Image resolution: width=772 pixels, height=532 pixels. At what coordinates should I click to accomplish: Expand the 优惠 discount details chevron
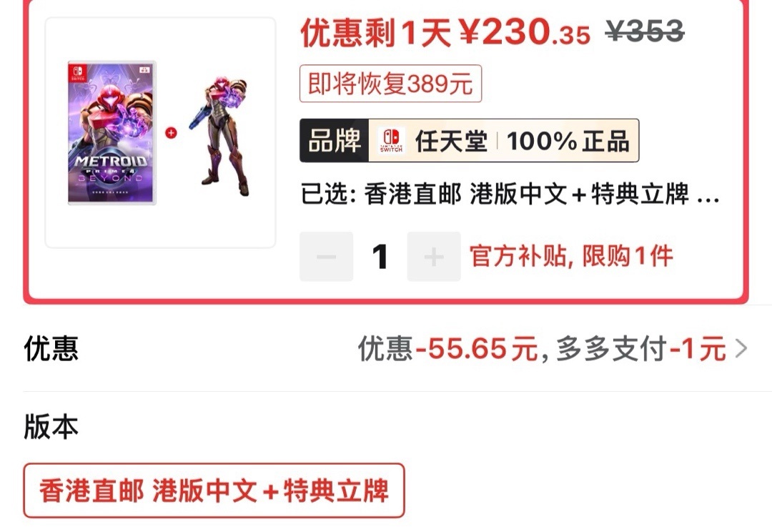pos(741,348)
